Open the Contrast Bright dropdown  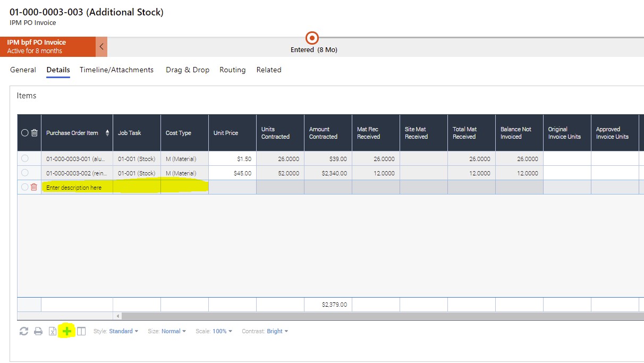pos(277,331)
